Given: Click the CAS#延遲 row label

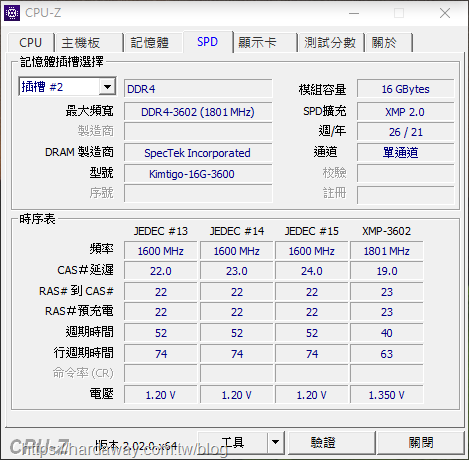Looking at the screenshot, I should (85, 270).
